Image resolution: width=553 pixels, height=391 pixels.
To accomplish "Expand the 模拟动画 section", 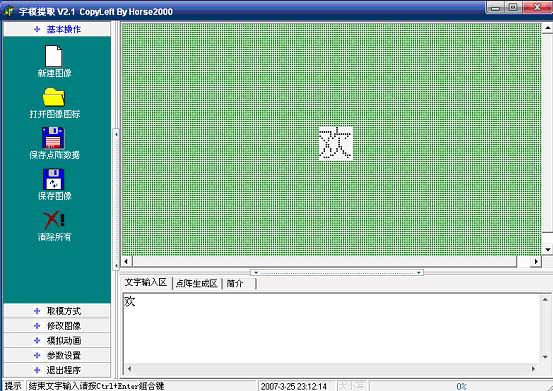I will coord(57,341).
